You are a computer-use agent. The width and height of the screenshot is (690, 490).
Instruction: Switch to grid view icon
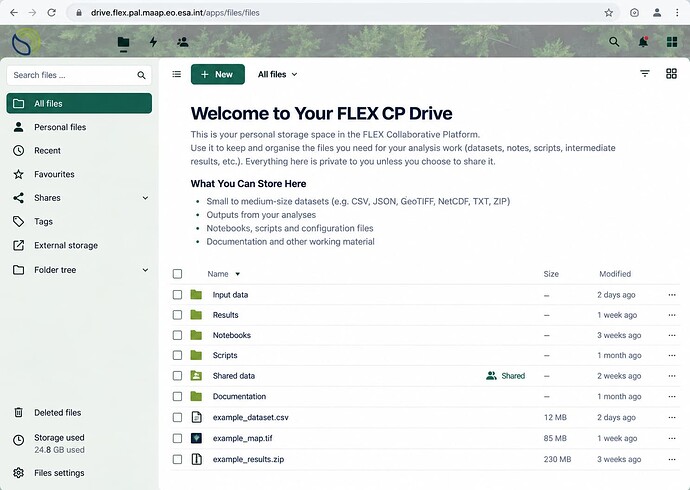(671, 73)
